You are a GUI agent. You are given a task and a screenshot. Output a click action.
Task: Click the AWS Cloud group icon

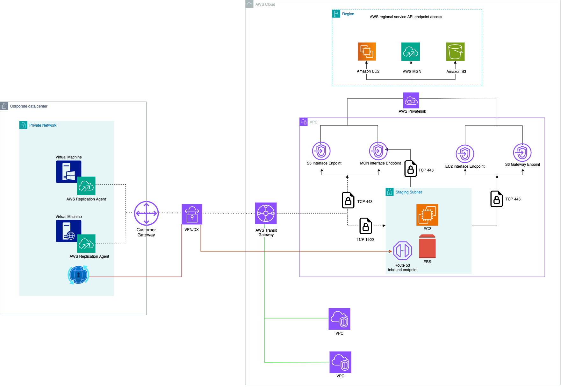(249, 4)
